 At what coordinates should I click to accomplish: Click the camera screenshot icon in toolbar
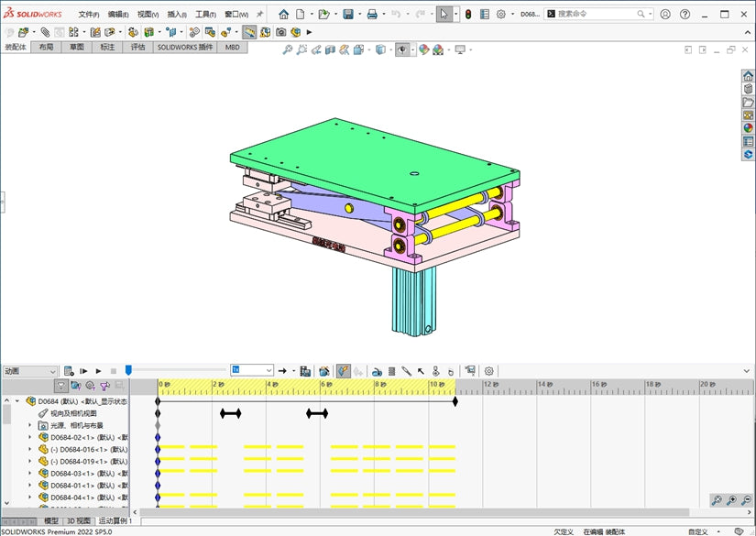(x=281, y=32)
